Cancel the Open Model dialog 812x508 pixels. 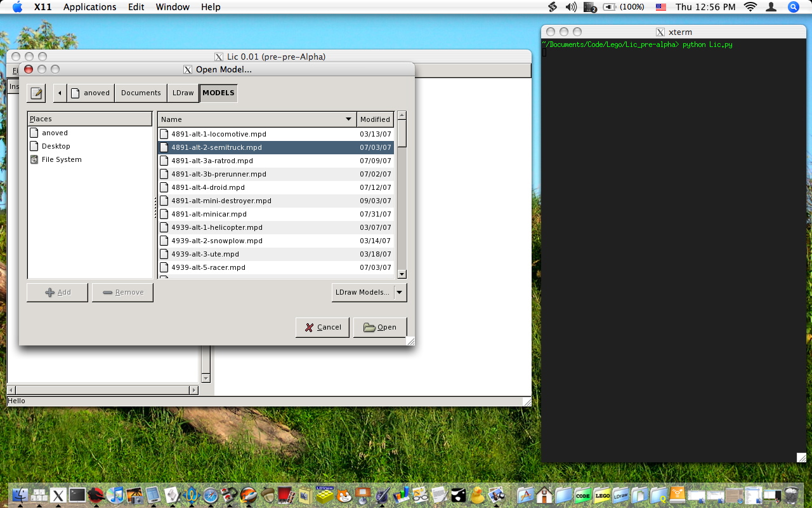point(322,327)
